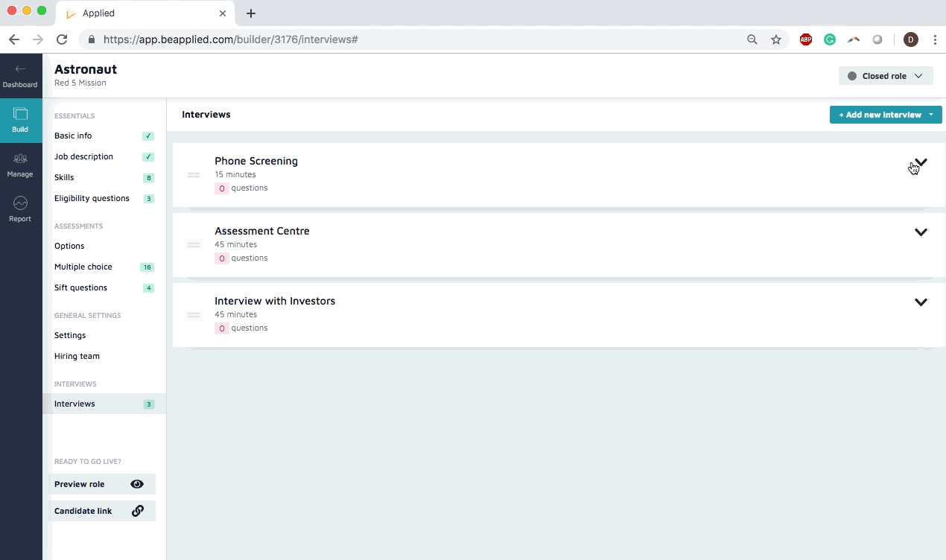Click the Basic info checkmark badge

(148, 136)
